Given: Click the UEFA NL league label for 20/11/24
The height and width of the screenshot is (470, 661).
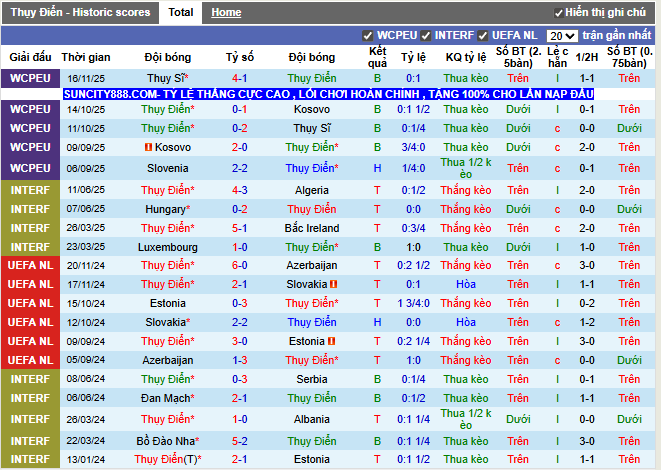Looking at the screenshot, I should [x=30, y=265].
